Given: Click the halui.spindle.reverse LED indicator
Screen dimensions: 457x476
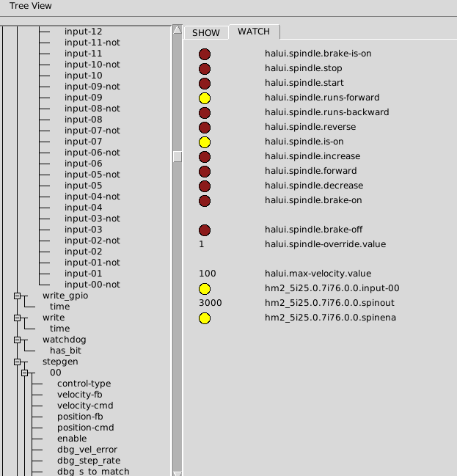Looking at the screenshot, I should tap(205, 127).
